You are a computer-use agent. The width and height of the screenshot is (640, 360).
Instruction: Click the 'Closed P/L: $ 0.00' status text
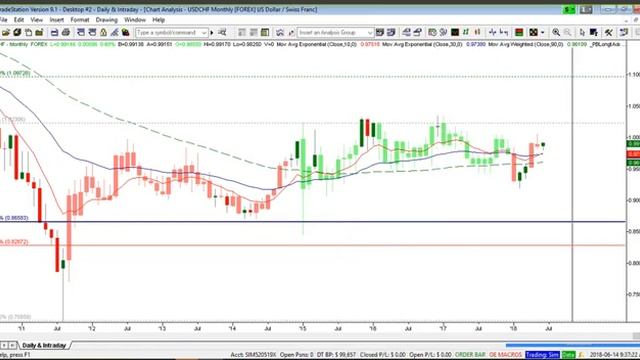382,355
